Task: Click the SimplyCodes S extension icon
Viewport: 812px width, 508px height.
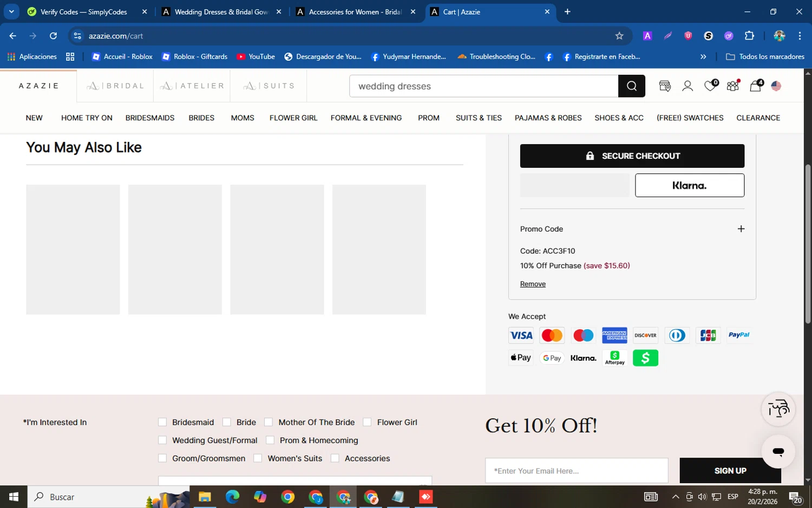Action: 708,36
